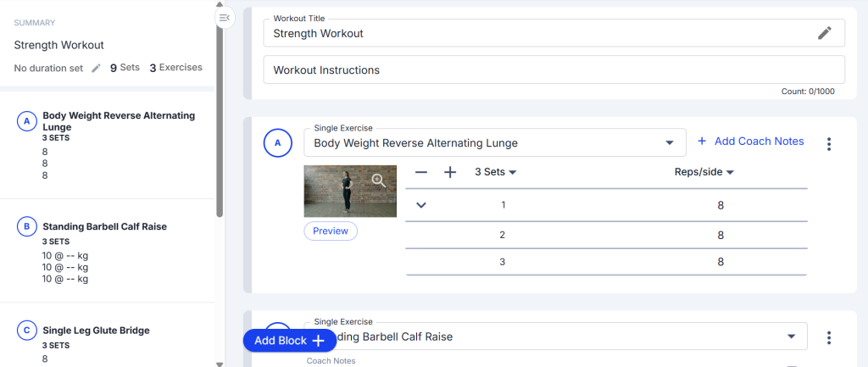Expand set 1 row chevron

(x=421, y=205)
